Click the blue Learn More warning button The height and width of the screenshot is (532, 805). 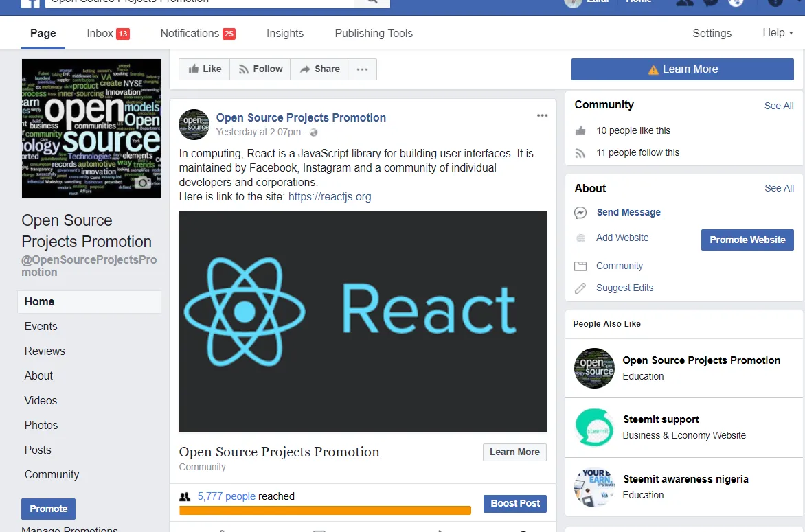tap(683, 69)
